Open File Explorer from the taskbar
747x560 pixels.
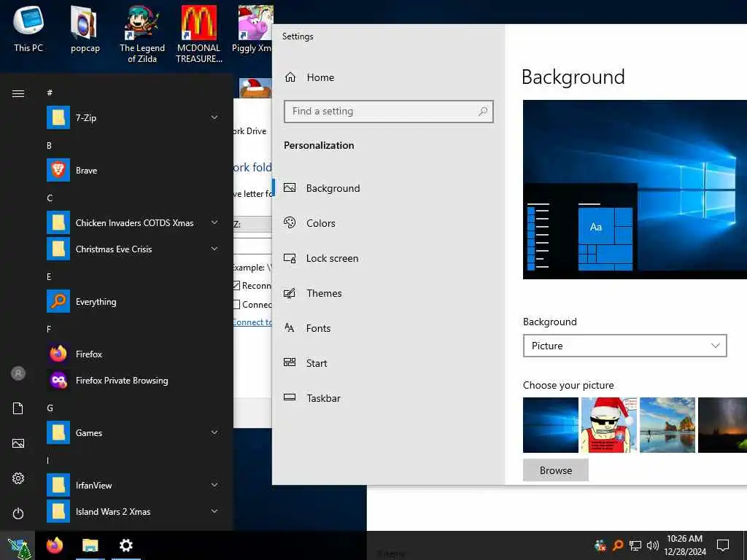90,545
